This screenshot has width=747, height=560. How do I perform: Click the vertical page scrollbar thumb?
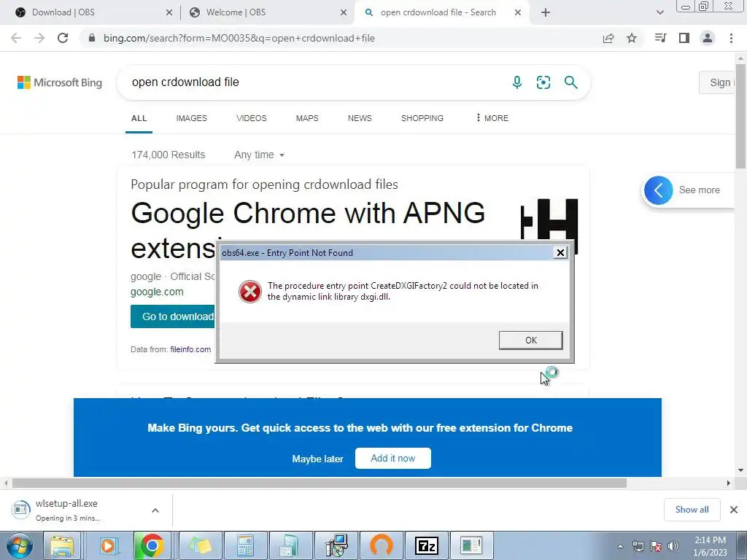(740, 114)
